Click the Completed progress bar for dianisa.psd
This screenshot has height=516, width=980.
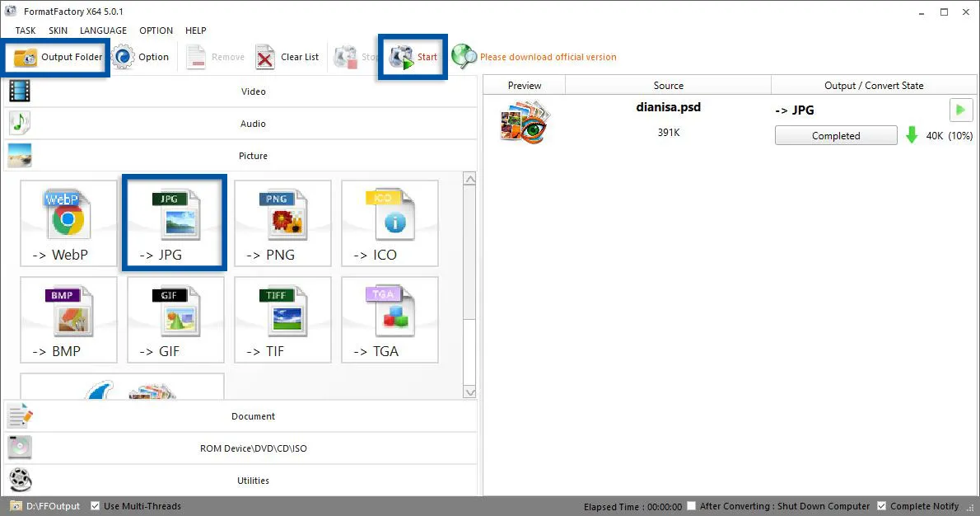click(x=835, y=134)
